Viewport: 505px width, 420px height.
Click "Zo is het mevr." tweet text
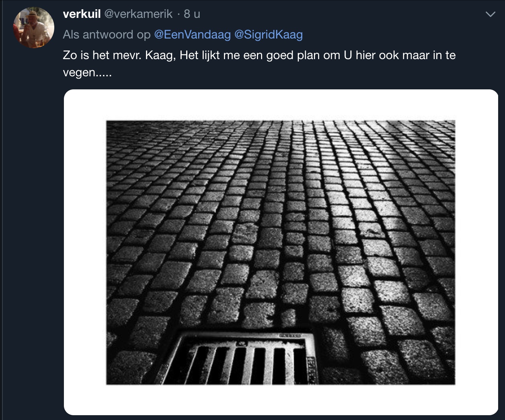coord(102,55)
